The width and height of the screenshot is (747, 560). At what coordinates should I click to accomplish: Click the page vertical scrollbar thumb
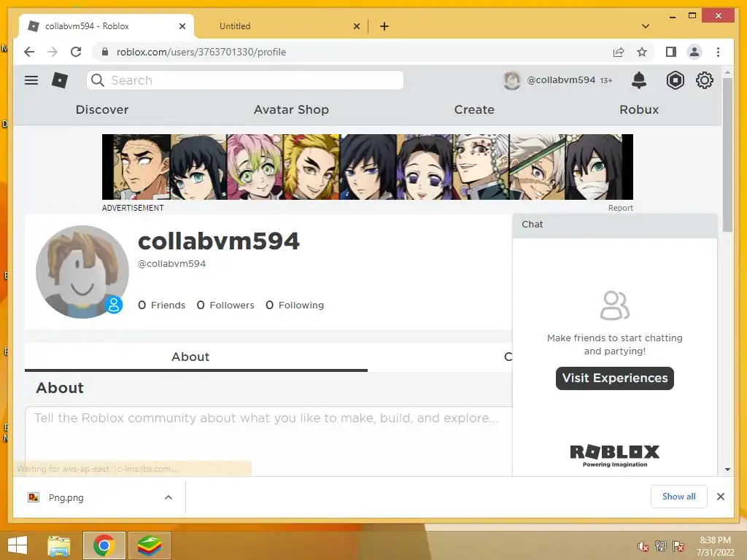[727, 155]
